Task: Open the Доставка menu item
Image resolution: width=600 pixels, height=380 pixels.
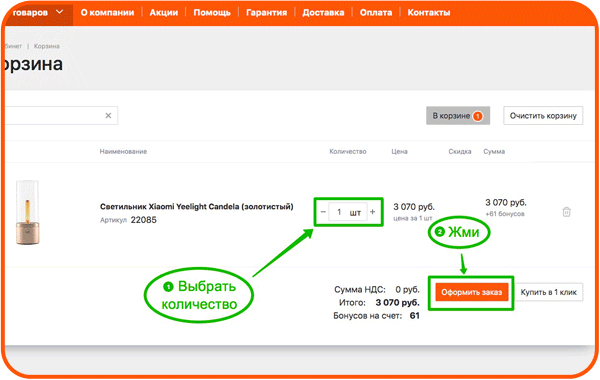Action: pyautogui.click(x=323, y=13)
